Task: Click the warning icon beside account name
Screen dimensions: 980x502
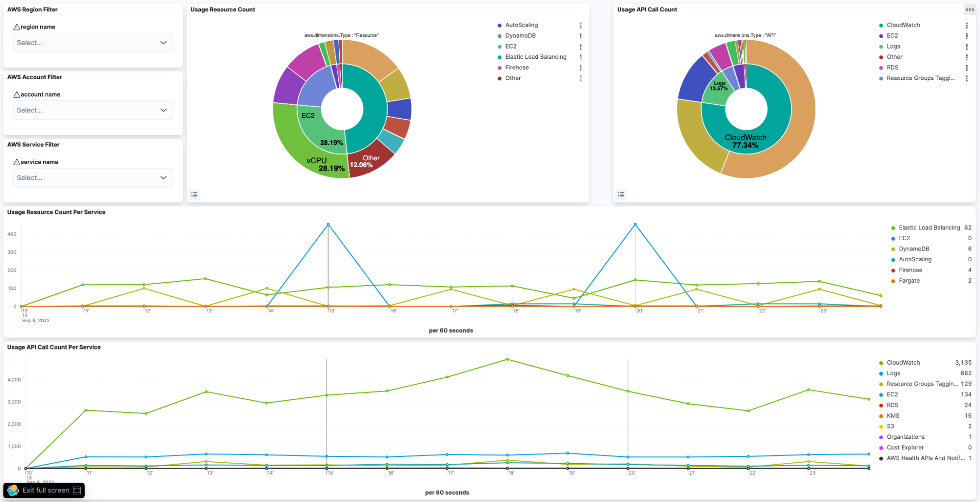Action: pos(17,95)
